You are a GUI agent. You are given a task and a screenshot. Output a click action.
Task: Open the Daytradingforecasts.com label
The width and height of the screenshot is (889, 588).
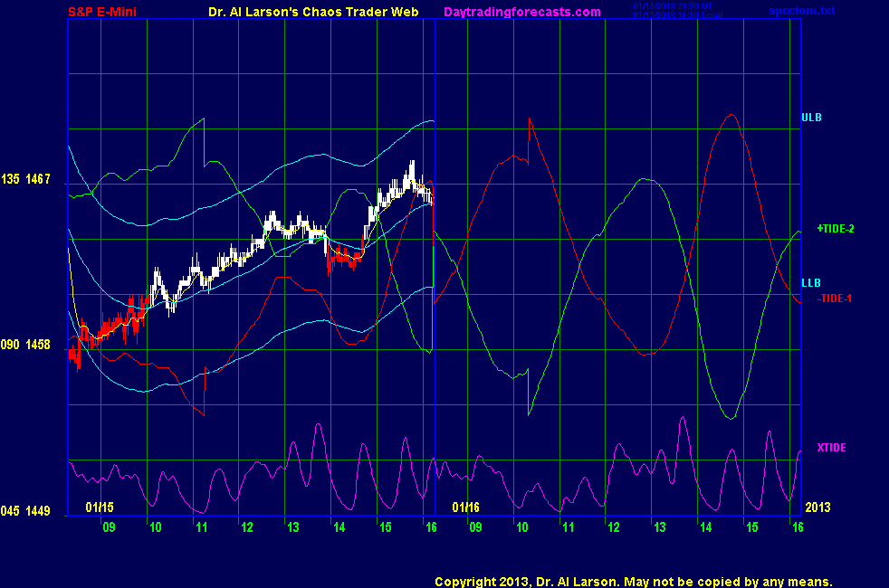click(522, 12)
